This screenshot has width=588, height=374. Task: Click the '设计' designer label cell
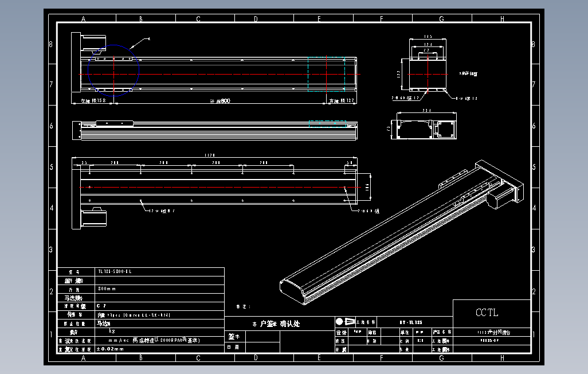click(341, 333)
